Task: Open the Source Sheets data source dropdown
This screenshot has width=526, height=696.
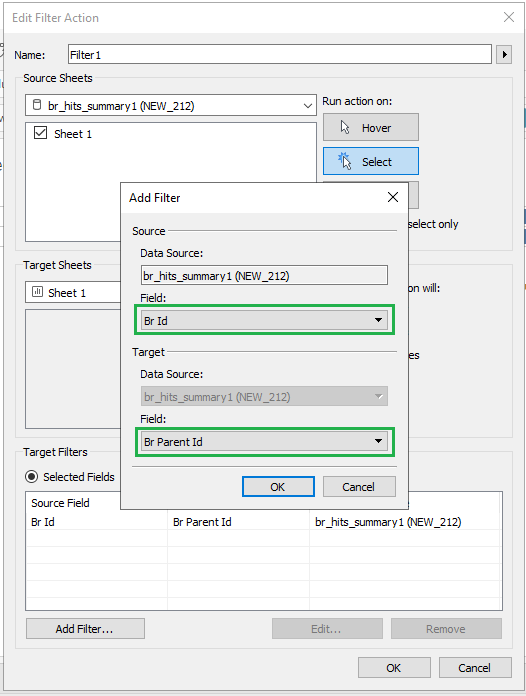Action: 171,105
